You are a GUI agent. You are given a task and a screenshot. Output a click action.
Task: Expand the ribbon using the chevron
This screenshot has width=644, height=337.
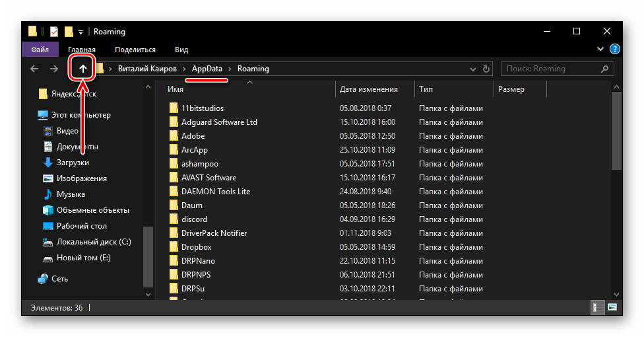(x=600, y=50)
